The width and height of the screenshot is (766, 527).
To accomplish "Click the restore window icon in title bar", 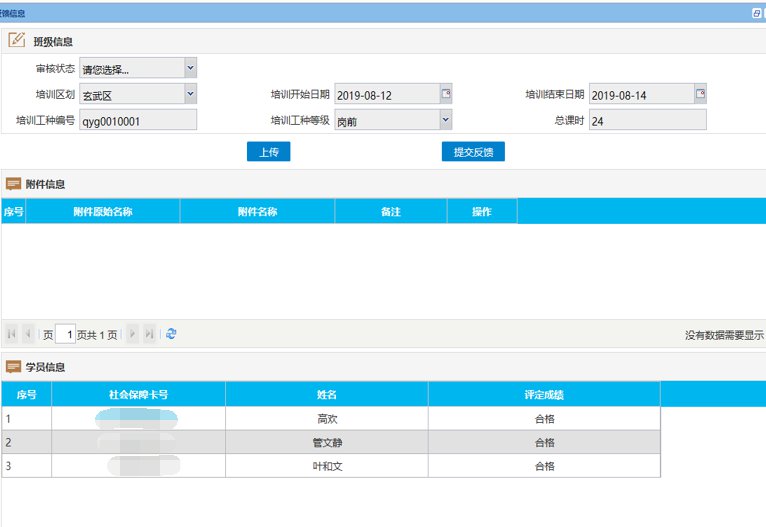I will click(x=756, y=14).
